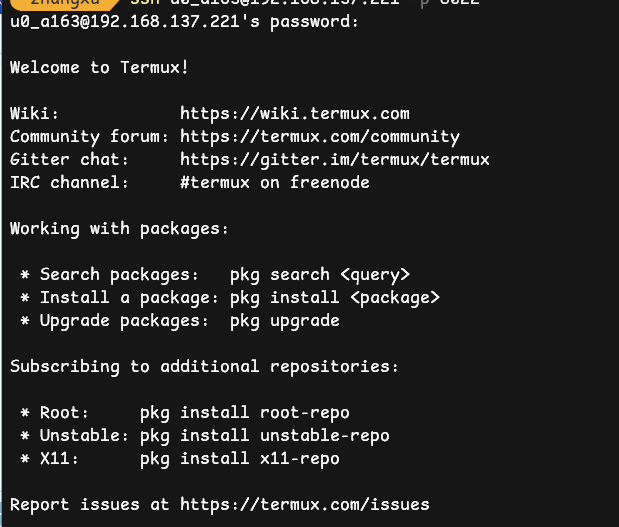The height and width of the screenshot is (527, 619).
Task: Open the wiki.termux.com link
Action: click(x=295, y=114)
